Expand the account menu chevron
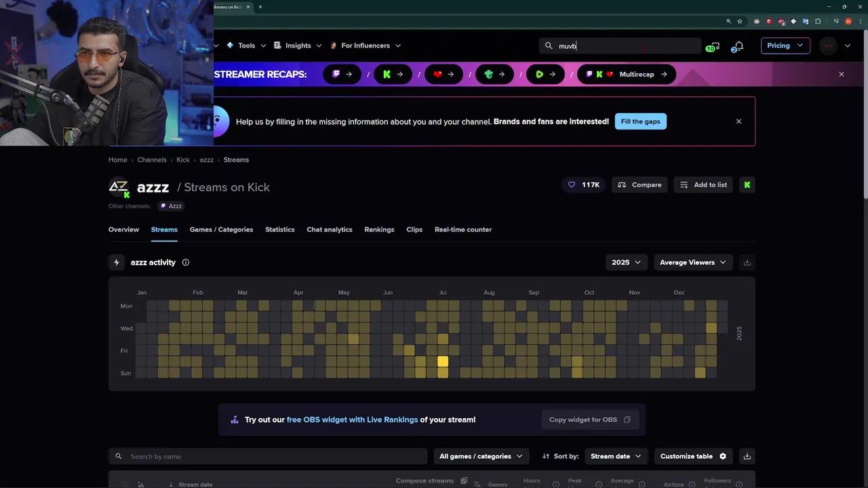The image size is (868, 488). tap(848, 46)
